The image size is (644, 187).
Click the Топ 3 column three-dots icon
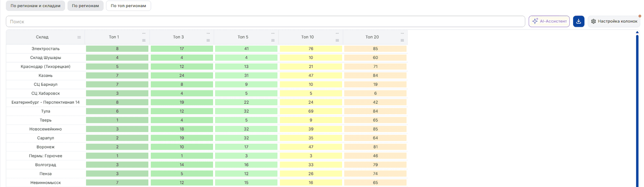coord(208,33)
